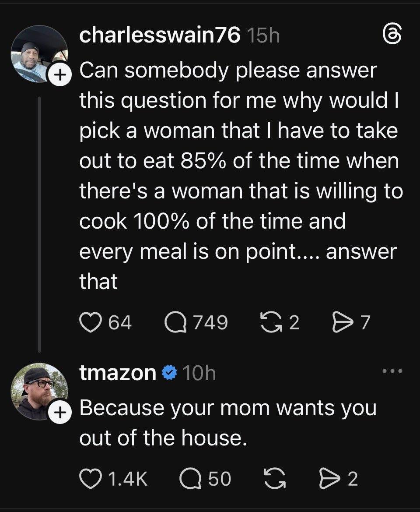Open replies on charlesswain76's post
The image size is (420, 512).
175,323
